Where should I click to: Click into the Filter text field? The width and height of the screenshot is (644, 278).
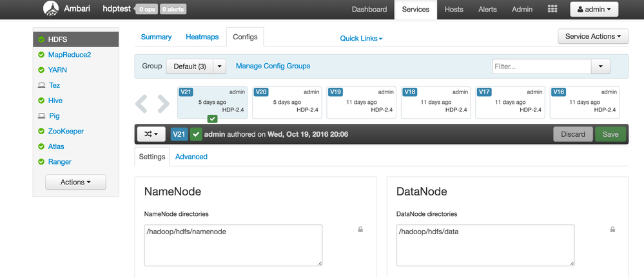[x=542, y=66]
